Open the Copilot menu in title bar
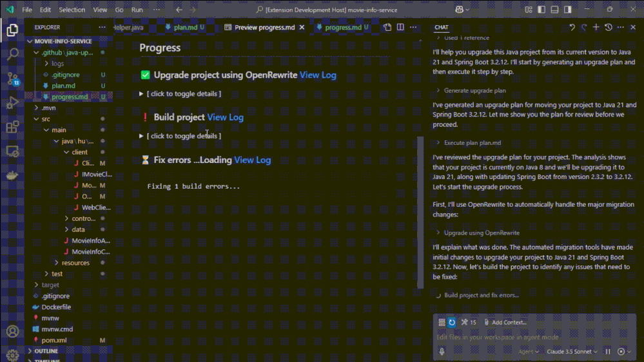 (x=462, y=10)
